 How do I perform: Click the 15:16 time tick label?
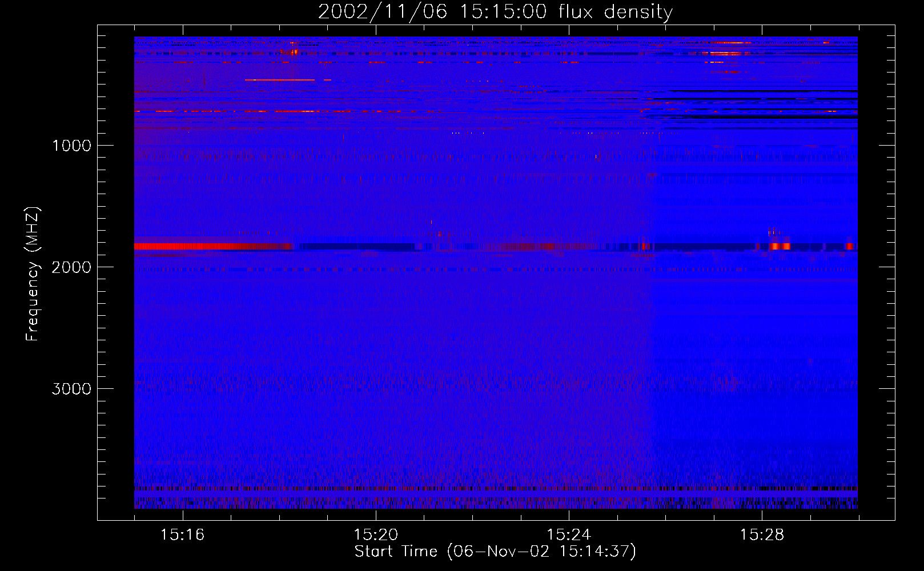183,535
